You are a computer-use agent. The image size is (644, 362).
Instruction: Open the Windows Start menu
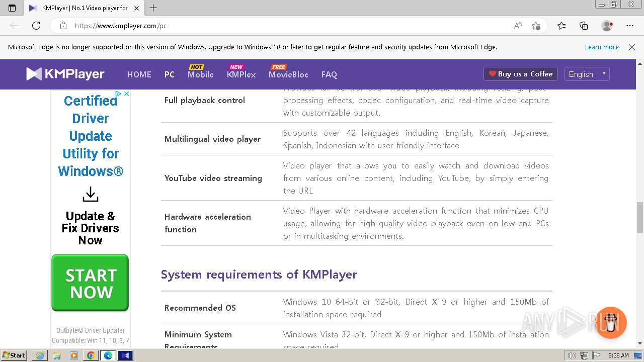(x=14, y=355)
